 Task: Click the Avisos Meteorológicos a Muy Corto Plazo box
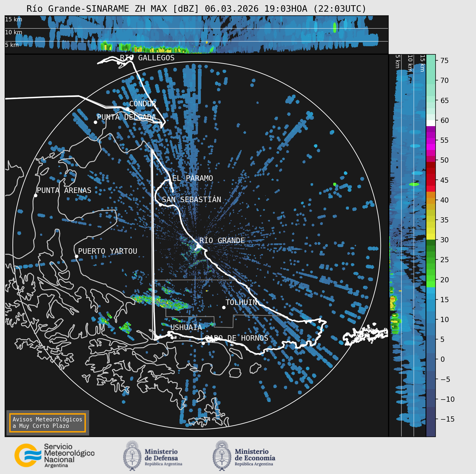(47, 423)
